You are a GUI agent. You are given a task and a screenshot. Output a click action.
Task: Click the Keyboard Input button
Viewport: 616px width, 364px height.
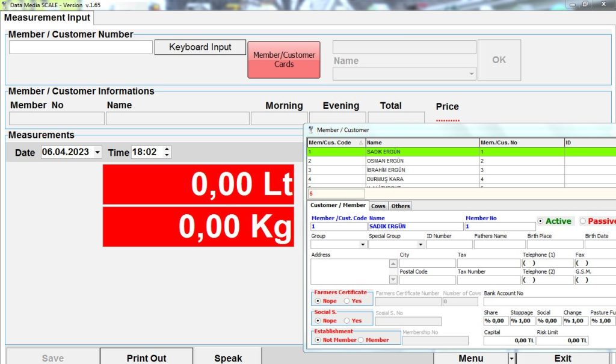(x=200, y=47)
